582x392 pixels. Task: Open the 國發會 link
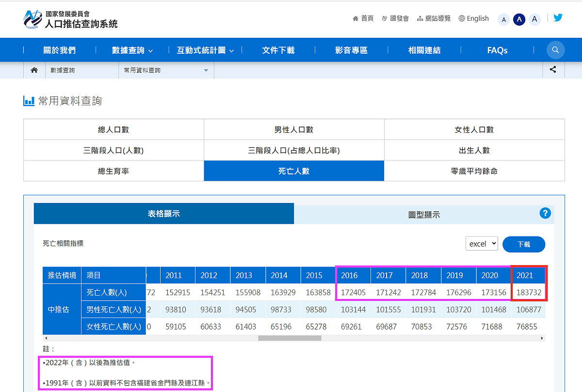pos(395,18)
